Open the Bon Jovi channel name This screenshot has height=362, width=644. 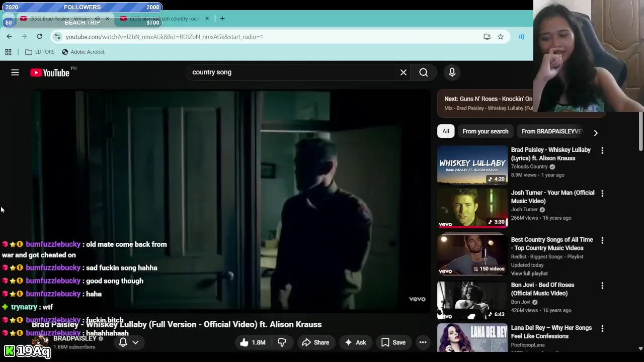521,302
